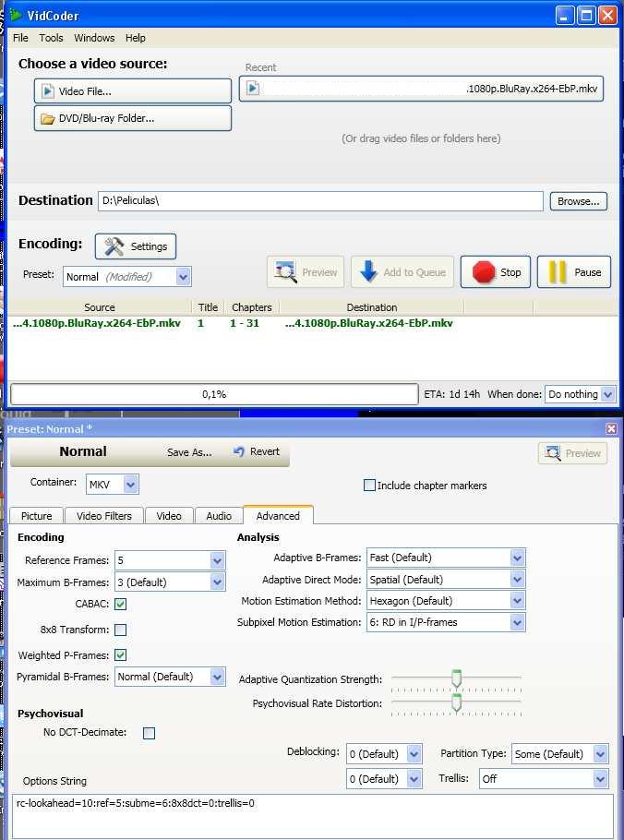Click the yellow pause bars icon
Viewport: 624px width, 840px height.
[x=558, y=272]
